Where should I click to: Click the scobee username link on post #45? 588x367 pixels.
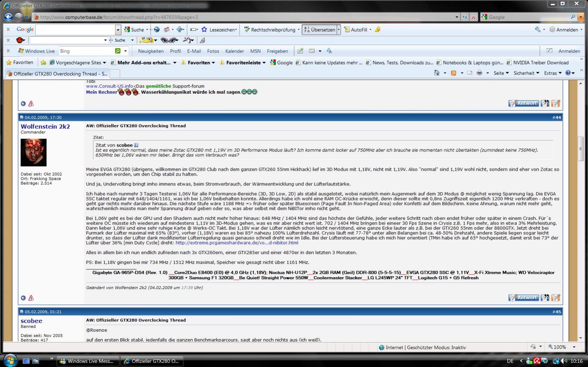(x=32, y=320)
